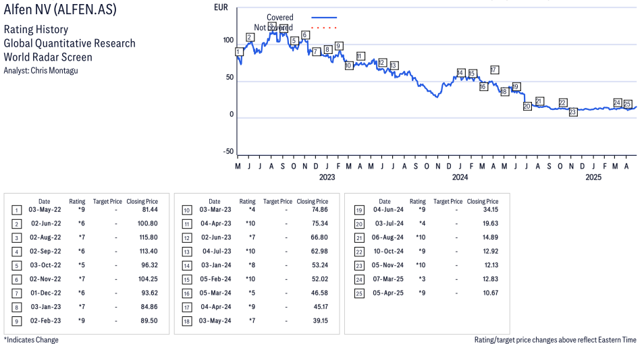Click the closing price 52.02
Viewport: 644px width, 344px height.
320,279
